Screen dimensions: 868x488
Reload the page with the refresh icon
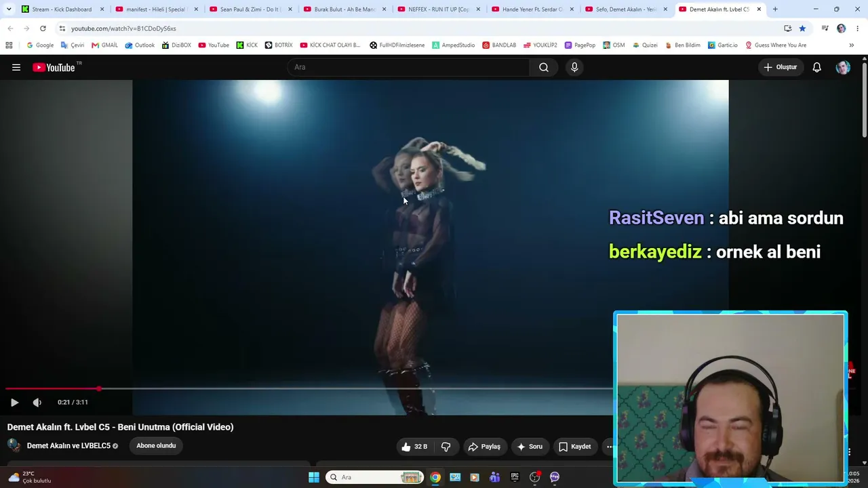(x=43, y=28)
